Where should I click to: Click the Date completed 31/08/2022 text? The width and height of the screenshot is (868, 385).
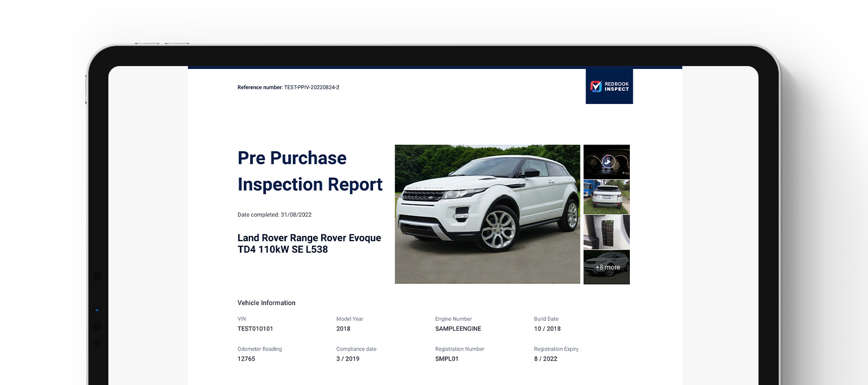(x=274, y=215)
